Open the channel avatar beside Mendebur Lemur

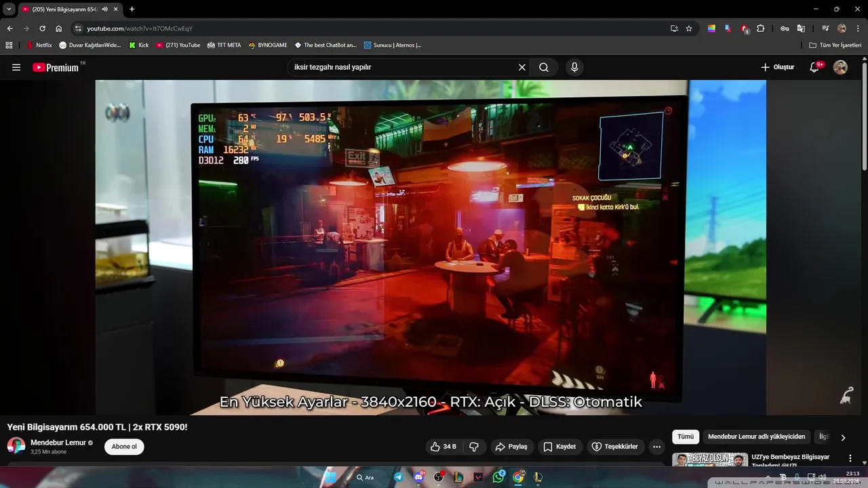tap(16, 446)
